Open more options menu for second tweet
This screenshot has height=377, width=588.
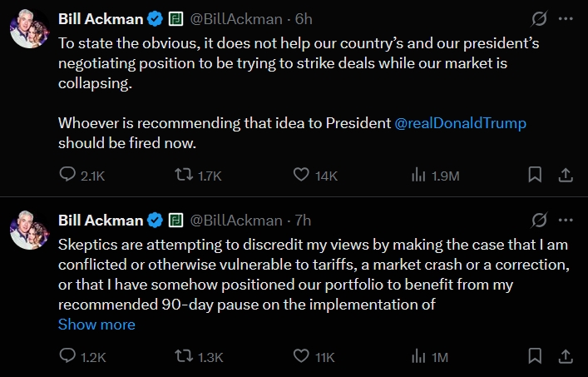(x=566, y=220)
